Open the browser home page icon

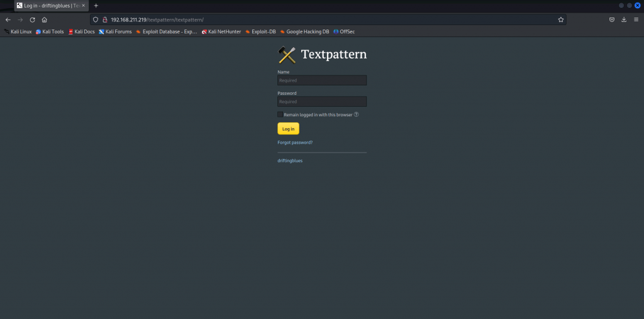45,19
